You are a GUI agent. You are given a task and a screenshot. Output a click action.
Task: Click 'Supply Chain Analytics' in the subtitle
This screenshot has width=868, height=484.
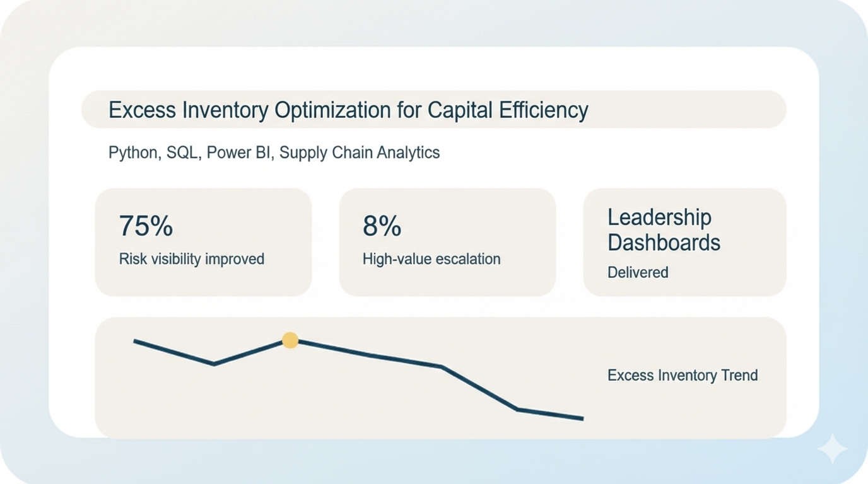[360, 153]
